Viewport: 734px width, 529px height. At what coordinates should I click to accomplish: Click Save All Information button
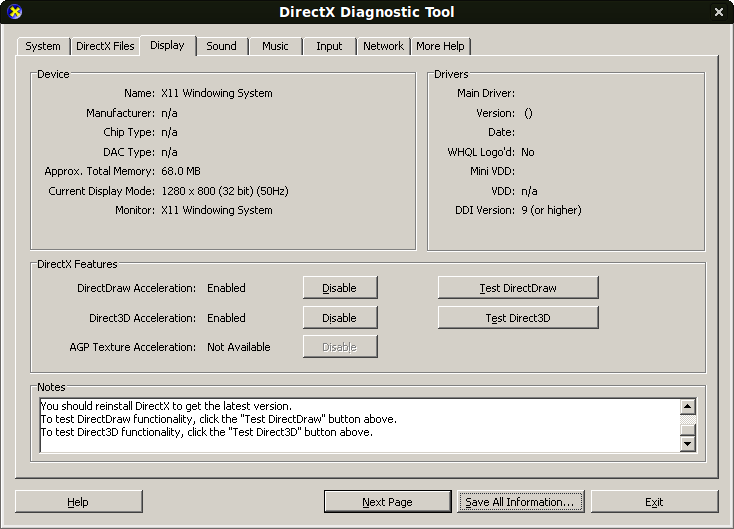pos(520,502)
